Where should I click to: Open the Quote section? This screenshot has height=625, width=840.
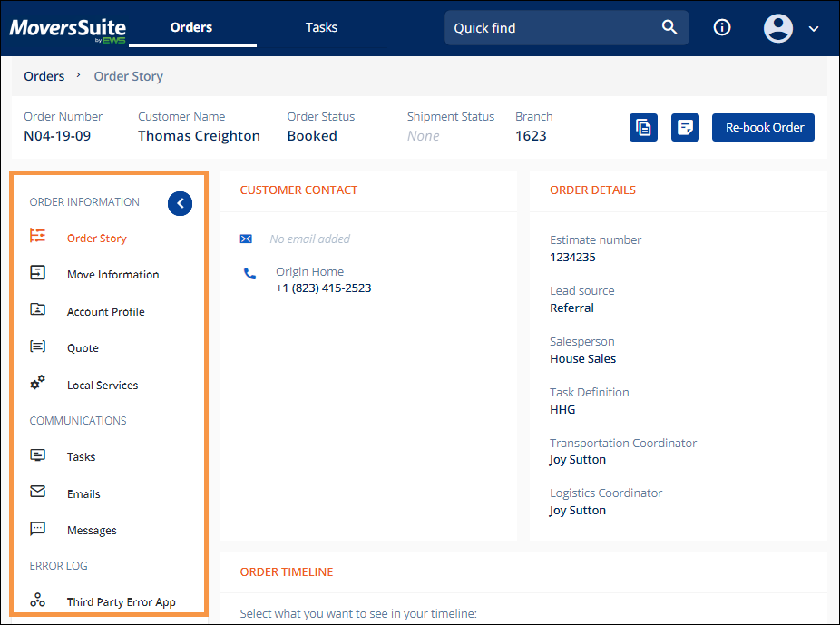[83, 347]
